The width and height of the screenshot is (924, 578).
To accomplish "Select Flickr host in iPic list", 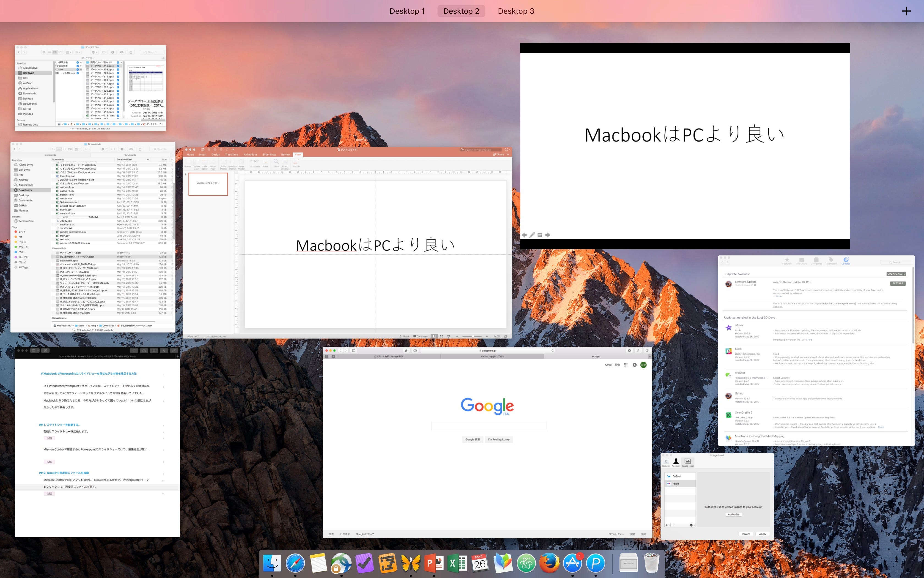I will coord(680,484).
